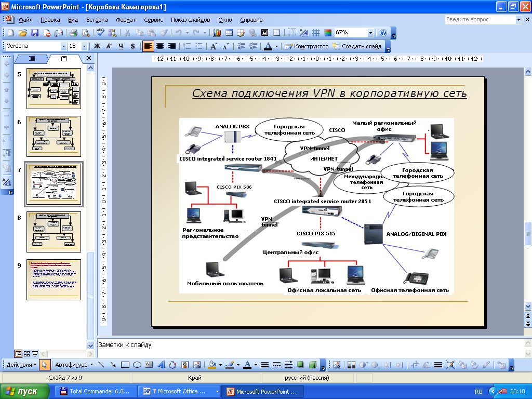532x399 pixels.
Task: Run spelling check ABC icon
Action: (x=100, y=33)
